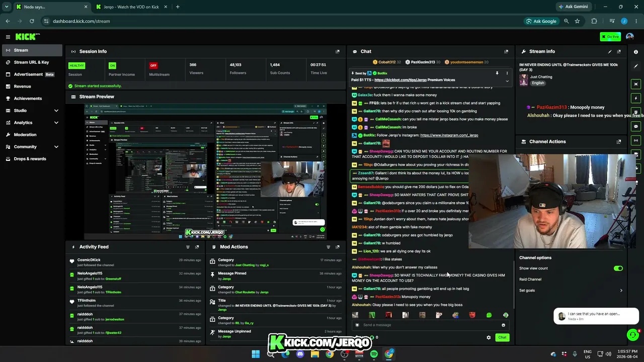Filter the Mod Actions list

[x=328, y=247]
